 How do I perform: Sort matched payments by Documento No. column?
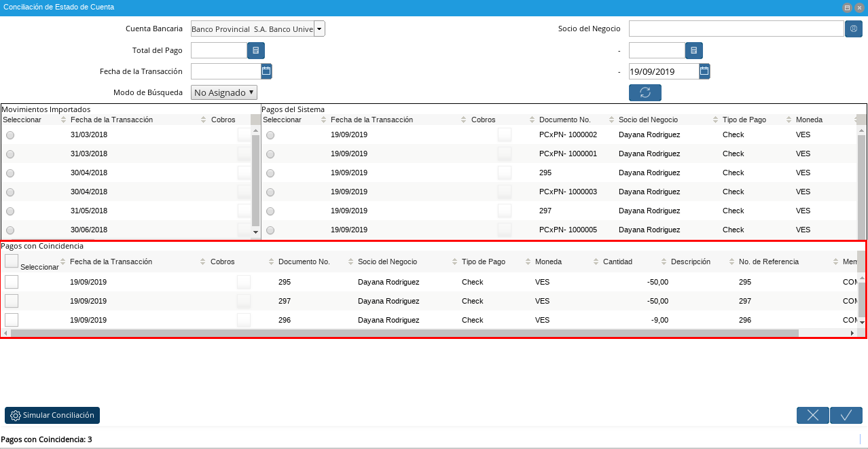tap(304, 262)
